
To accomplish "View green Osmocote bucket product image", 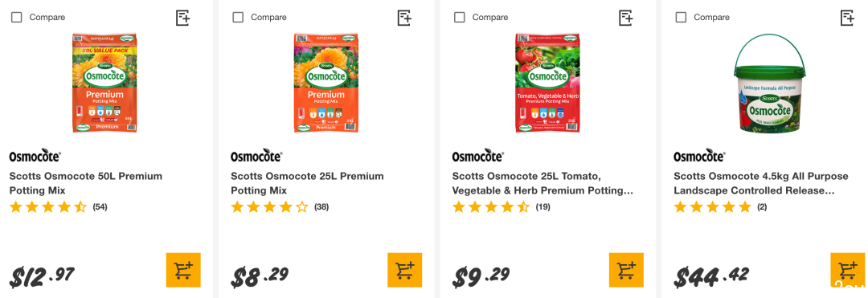I will click(768, 83).
